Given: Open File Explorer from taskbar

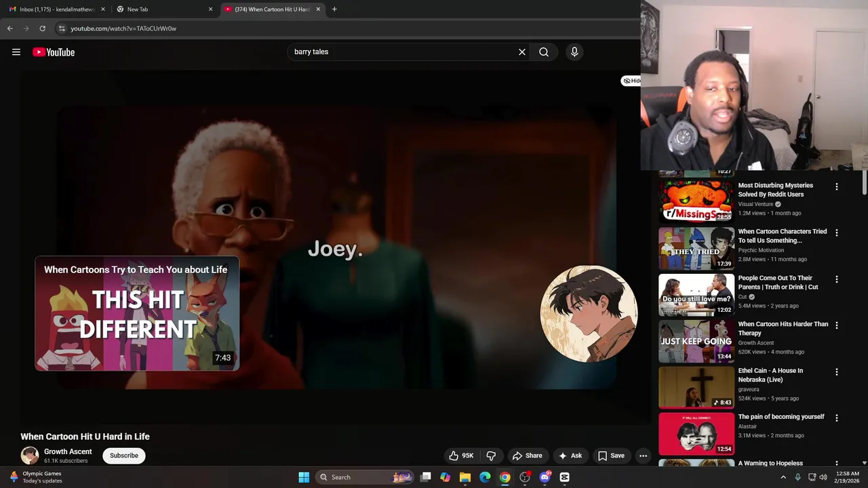Looking at the screenshot, I should tap(465, 477).
